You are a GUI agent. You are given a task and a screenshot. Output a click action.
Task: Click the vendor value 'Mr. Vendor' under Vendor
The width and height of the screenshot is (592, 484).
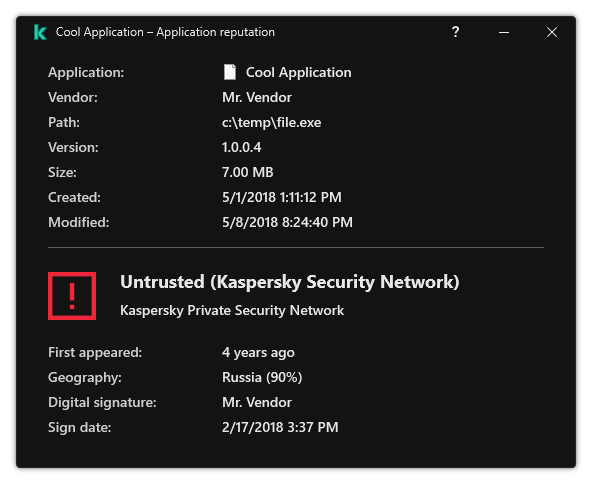257,97
